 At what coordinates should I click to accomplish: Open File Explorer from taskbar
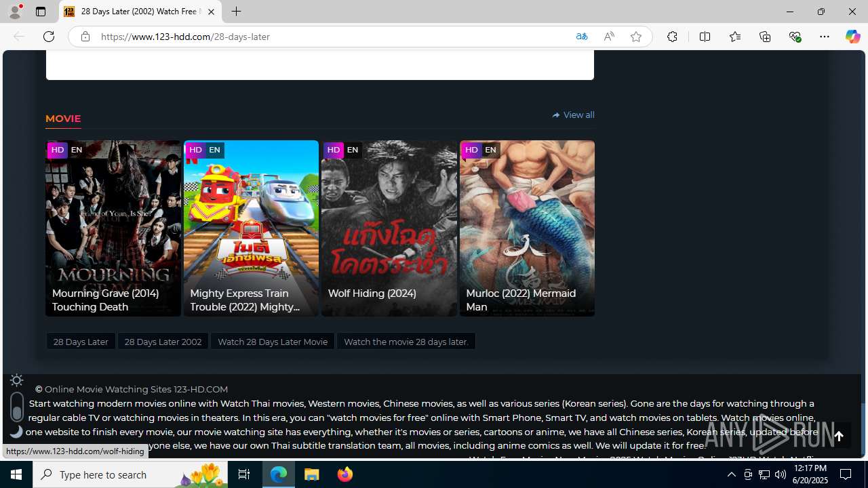(x=312, y=474)
